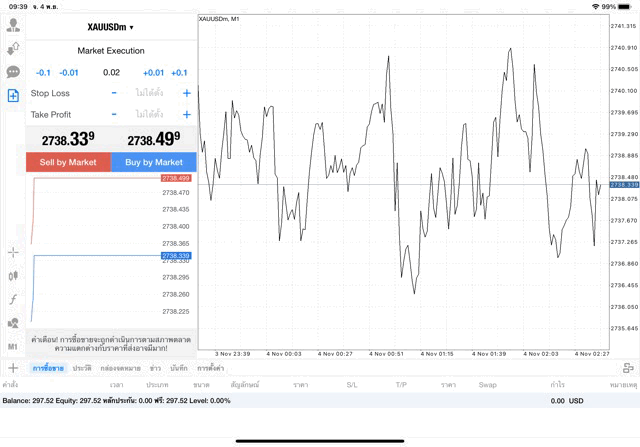Decrease Take Profit with minus button
The image size is (640, 447).
tap(113, 114)
